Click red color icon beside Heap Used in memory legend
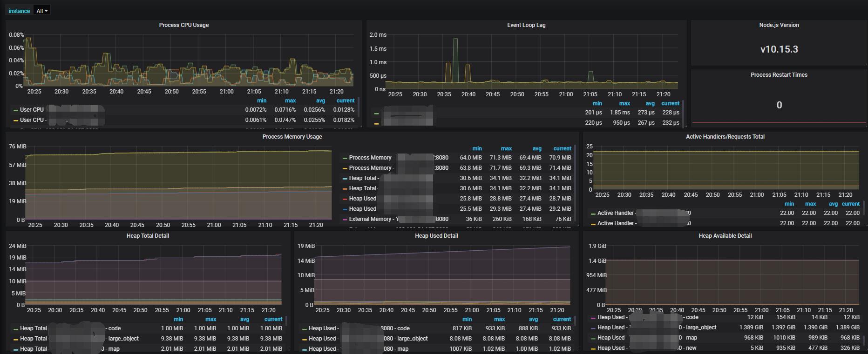This screenshot has height=354, width=868. (x=345, y=199)
